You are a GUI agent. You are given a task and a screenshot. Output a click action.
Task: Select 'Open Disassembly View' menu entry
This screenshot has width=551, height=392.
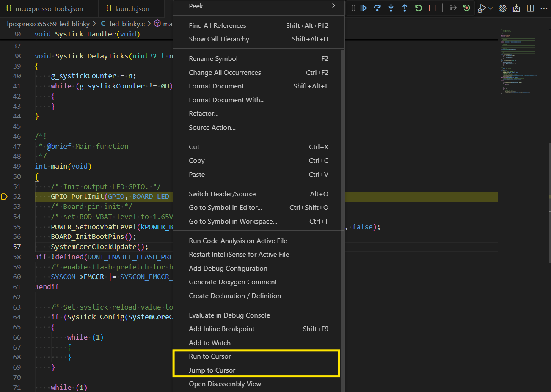tap(225, 384)
